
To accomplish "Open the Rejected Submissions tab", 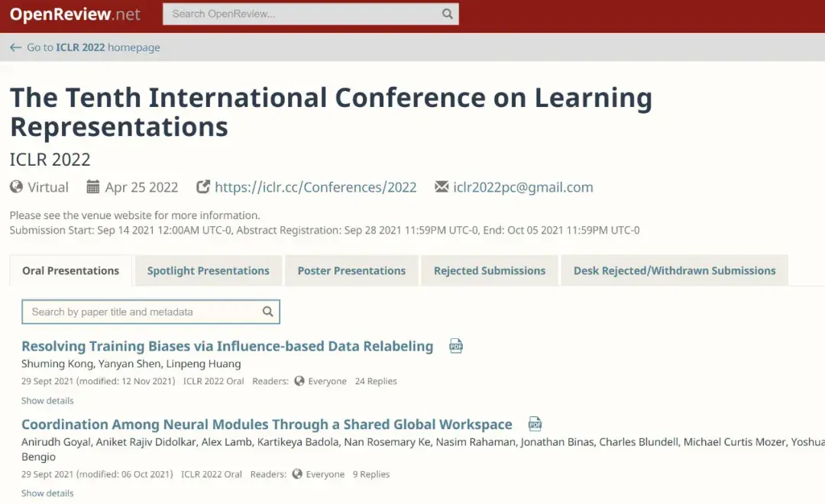I will [x=489, y=270].
